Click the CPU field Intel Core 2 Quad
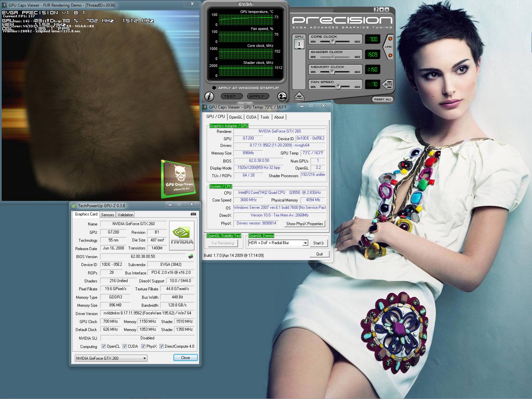Viewport: 532px width, 399px height. [280, 193]
